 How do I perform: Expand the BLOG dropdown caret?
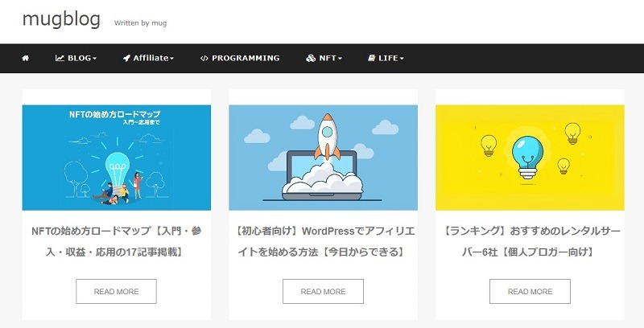coord(95,59)
